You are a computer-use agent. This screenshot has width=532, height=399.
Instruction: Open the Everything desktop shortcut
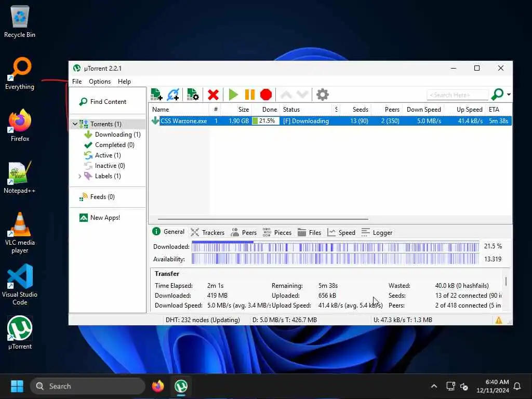[20, 74]
